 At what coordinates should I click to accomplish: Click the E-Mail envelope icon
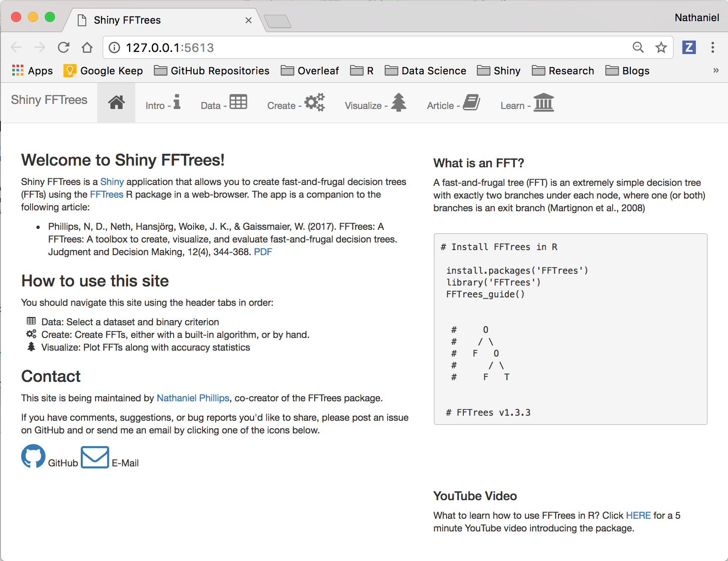[x=95, y=457]
